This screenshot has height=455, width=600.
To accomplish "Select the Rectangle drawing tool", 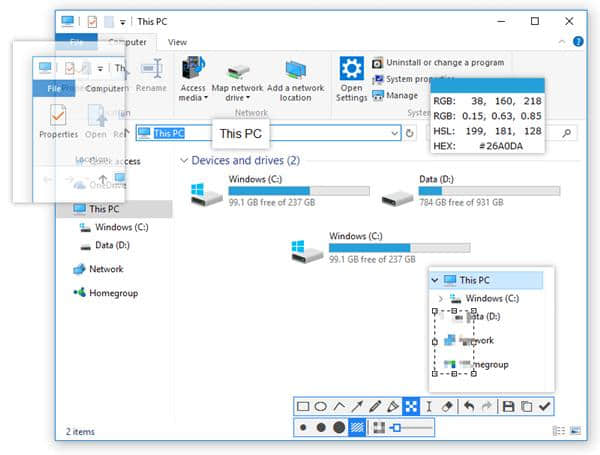I will 303,407.
